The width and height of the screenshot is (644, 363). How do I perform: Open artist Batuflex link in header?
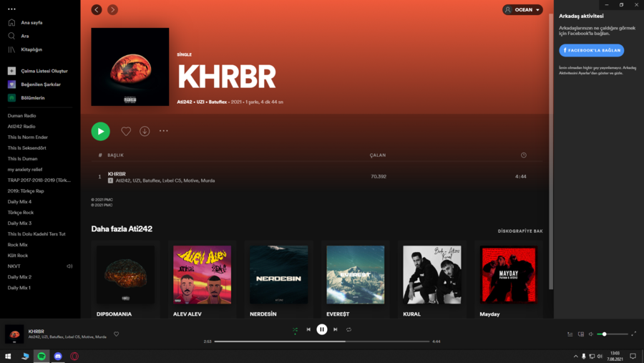tap(218, 102)
